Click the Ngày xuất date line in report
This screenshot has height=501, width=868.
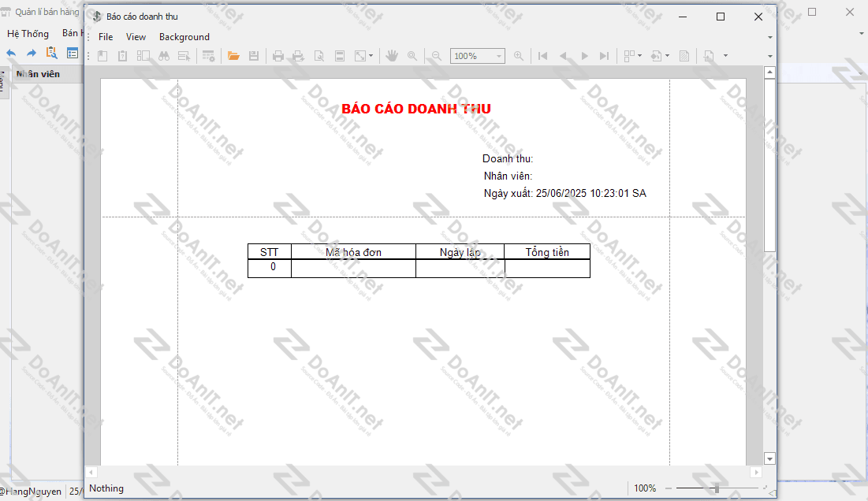[x=564, y=193]
